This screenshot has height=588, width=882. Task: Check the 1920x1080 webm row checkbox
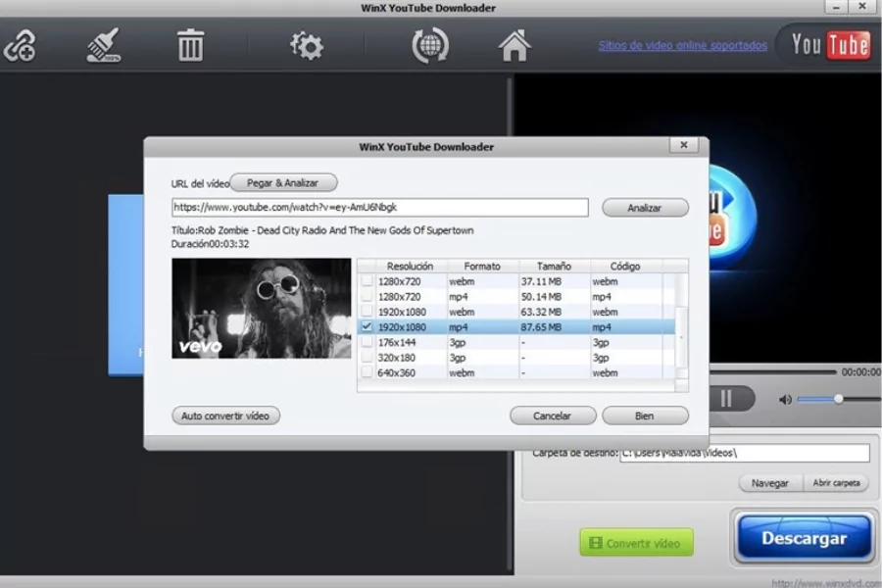tap(367, 312)
